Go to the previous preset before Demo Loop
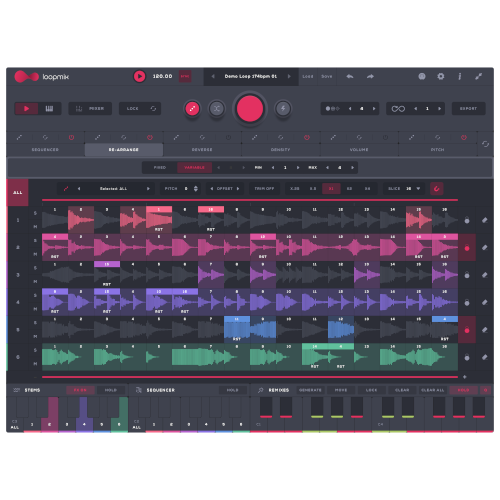Screen dimensions: 500x500 click(x=213, y=76)
